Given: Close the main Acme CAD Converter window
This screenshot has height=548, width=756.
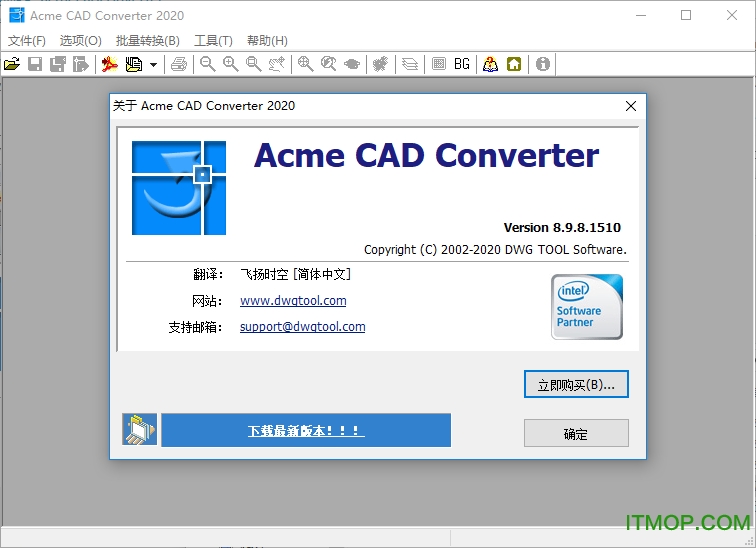Looking at the screenshot, I should coord(732,15).
